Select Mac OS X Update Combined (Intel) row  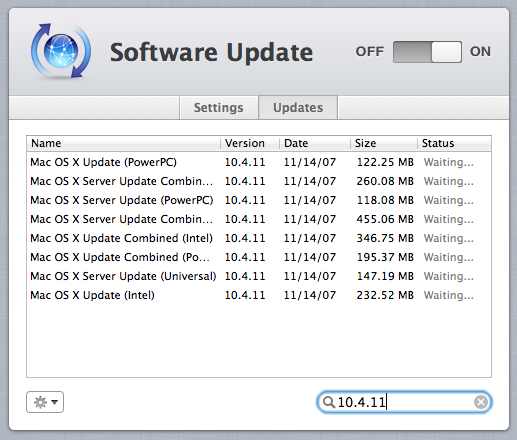point(259,238)
